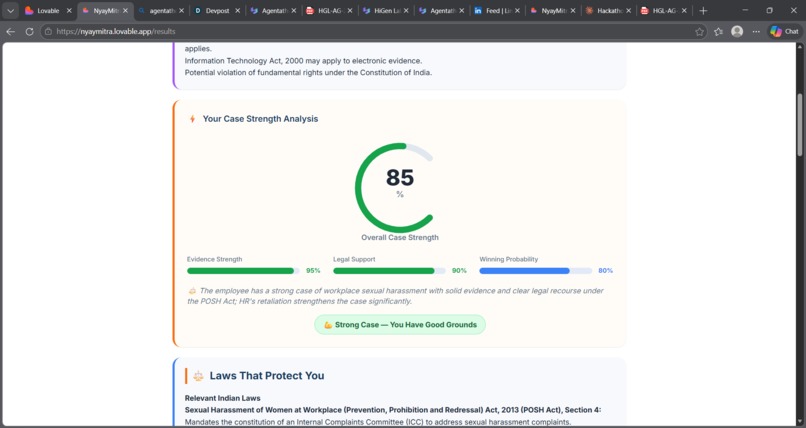Open the browser profile avatar
Screen dimensions: 806x428
(737, 31)
